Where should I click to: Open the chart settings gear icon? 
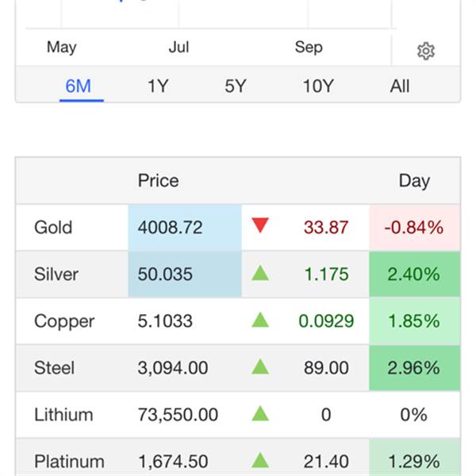click(x=426, y=52)
